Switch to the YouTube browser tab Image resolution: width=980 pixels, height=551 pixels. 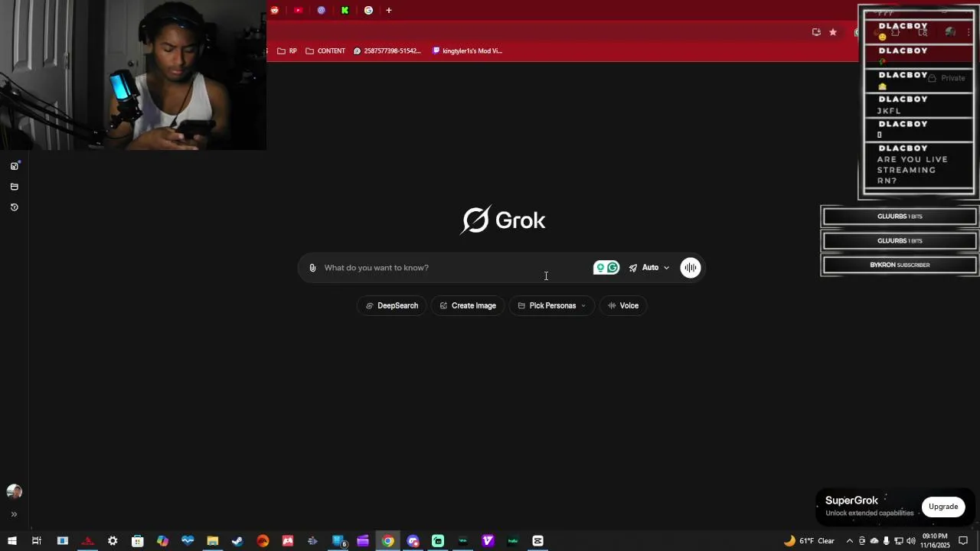(x=299, y=10)
